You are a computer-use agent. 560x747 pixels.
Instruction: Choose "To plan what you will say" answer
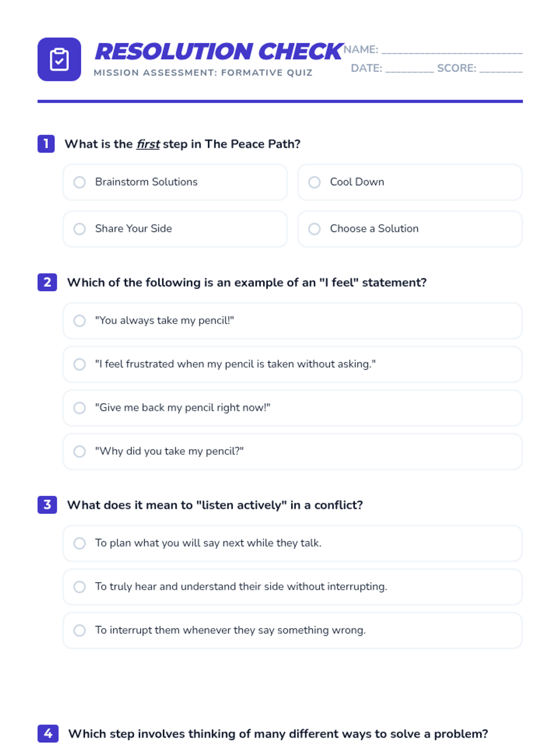point(293,543)
